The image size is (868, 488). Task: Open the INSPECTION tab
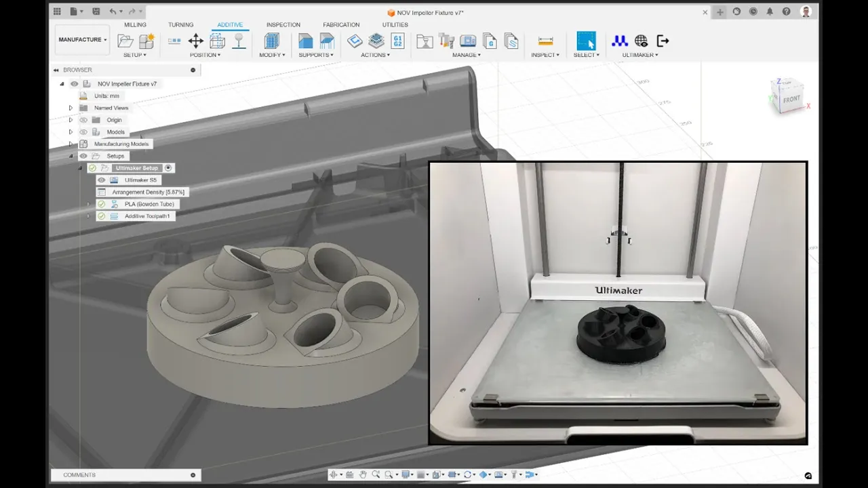[283, 25]
